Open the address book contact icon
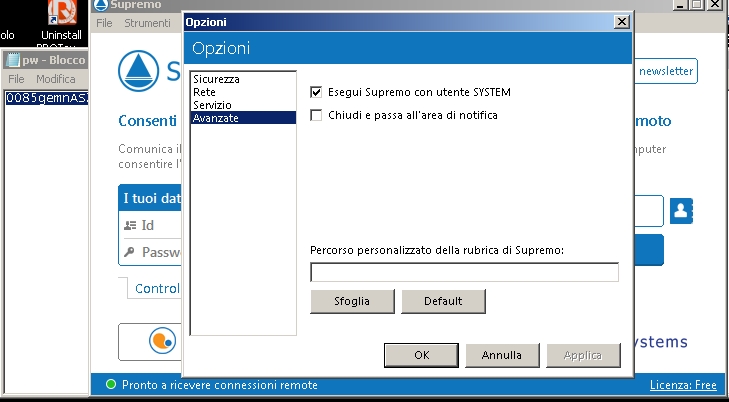Screen dimensions: 729x402 point(681,211)
